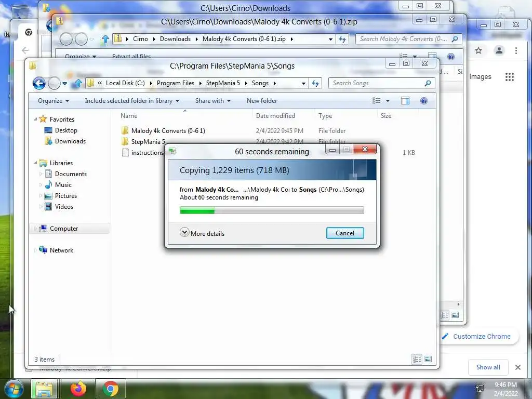Viewport: 532px width, 399px height.
Task: Click Program Files in the breadcrumb
Action: (176, 83)
